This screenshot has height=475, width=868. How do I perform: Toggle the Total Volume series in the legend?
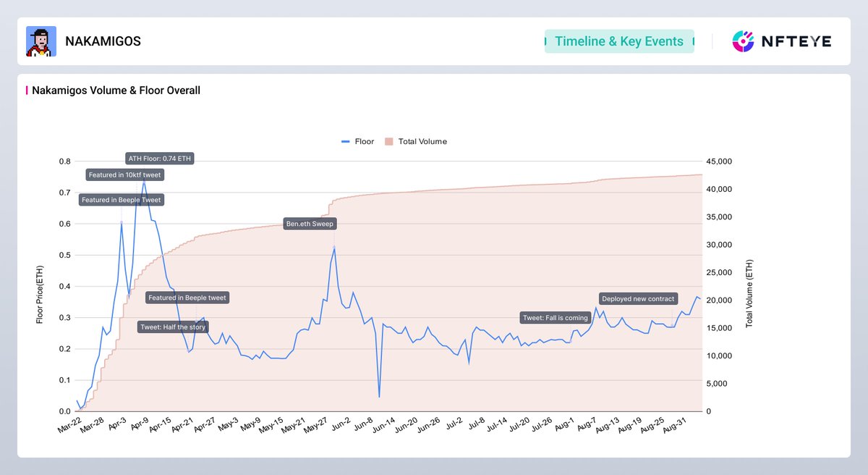coord(416,141)
